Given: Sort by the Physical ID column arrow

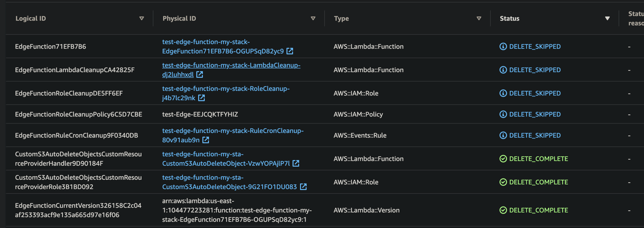Looking at the screenshot, I should (x=313, y=19).
